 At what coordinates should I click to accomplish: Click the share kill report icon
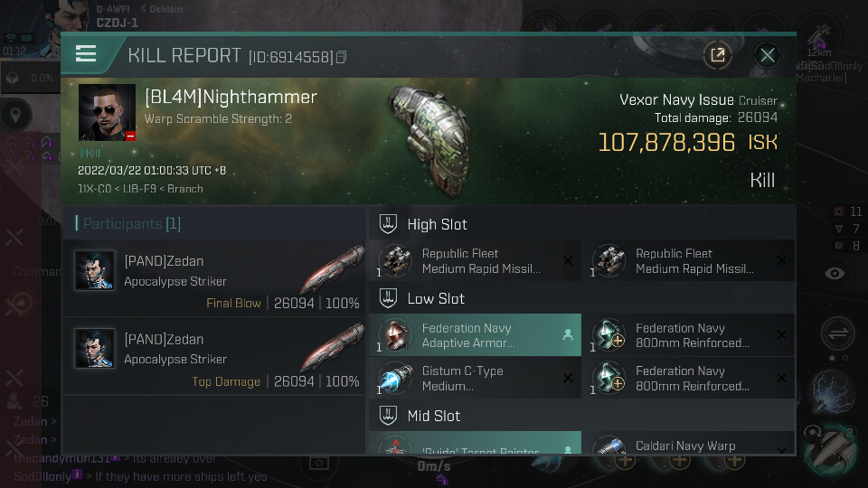717,55
